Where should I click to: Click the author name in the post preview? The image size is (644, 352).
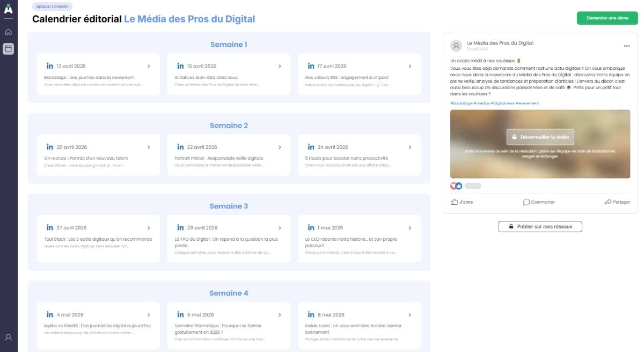pos(500,42)
